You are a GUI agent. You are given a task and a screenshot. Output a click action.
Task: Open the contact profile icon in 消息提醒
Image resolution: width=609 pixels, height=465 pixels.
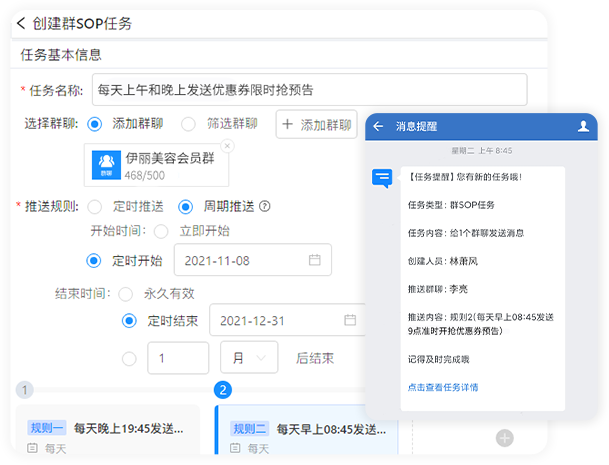click(583, 127)
